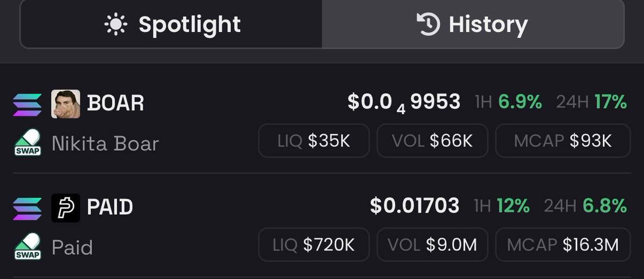Screen dimensions: 644x279
Task: Switch to the Spotlight tab
Action: (x=171, y=24)
